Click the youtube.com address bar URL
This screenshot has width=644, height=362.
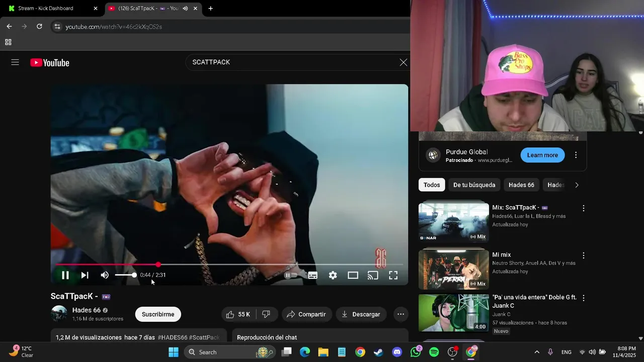coord(114,27)
